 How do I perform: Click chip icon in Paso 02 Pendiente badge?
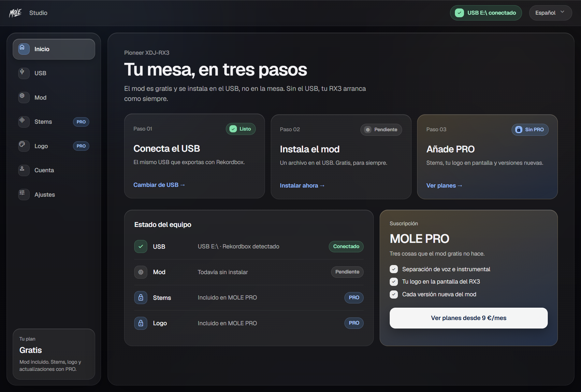[x=368, y=130]
